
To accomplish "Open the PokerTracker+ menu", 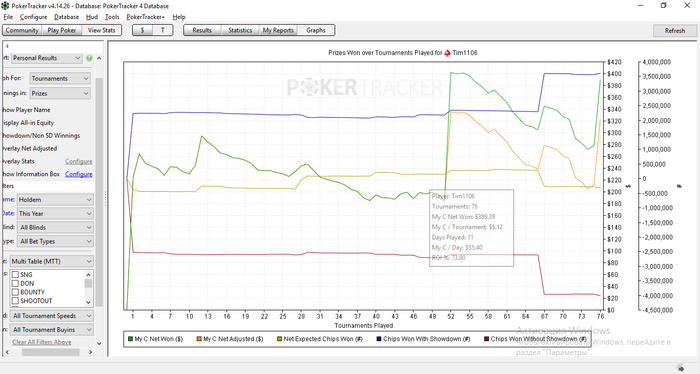I will (x=146, y=17).
